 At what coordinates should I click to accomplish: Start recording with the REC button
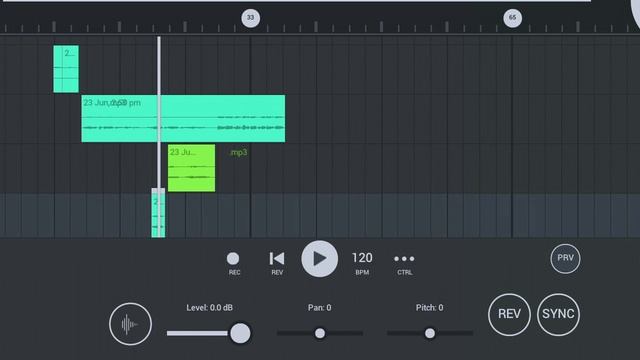pyautogui.click(x=233, y=263)
